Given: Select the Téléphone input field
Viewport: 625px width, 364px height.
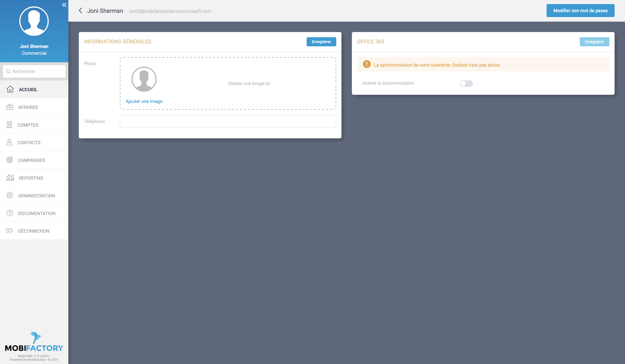Looking at the screenshot, I should click(228, 121).
